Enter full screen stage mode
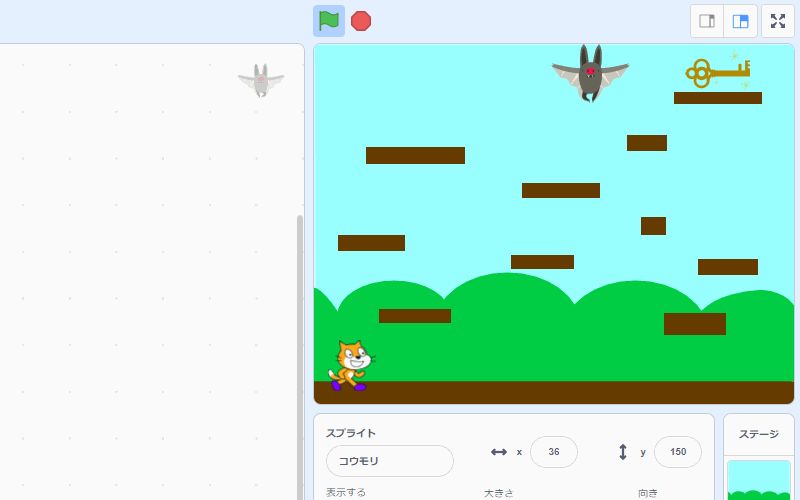 (x=778, y=21)
